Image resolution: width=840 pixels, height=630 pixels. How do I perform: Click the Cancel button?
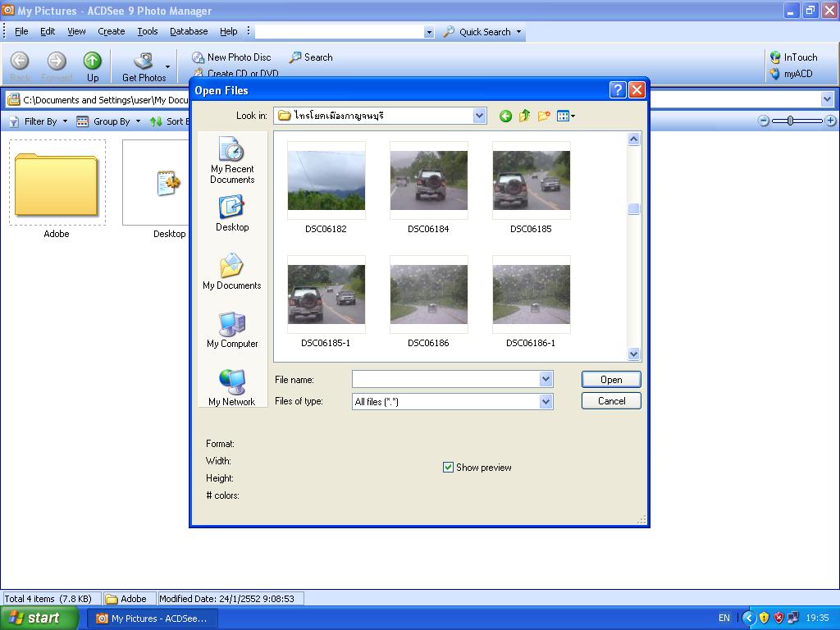611,400
